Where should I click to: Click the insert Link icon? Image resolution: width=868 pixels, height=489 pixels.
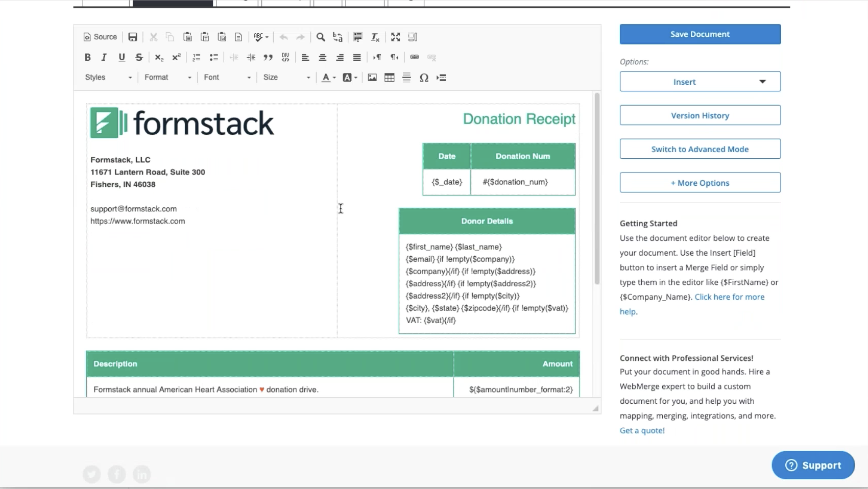coord(415,57)
